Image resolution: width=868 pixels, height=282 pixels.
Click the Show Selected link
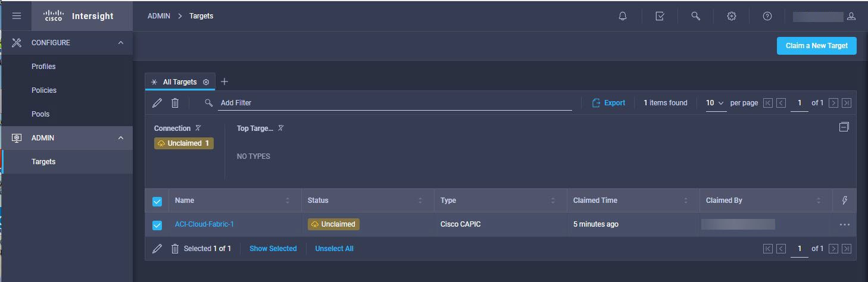click(273, 249)
